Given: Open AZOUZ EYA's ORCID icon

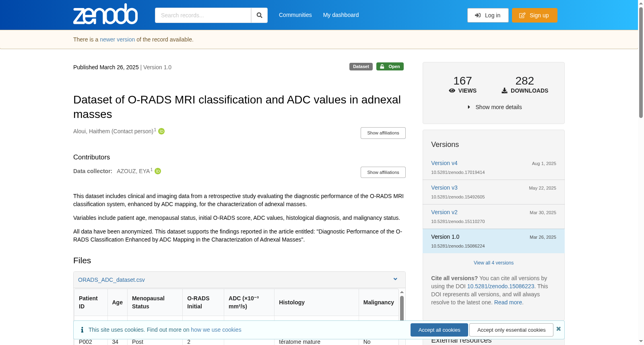Looking at the screenshot, I should [158, 171].
